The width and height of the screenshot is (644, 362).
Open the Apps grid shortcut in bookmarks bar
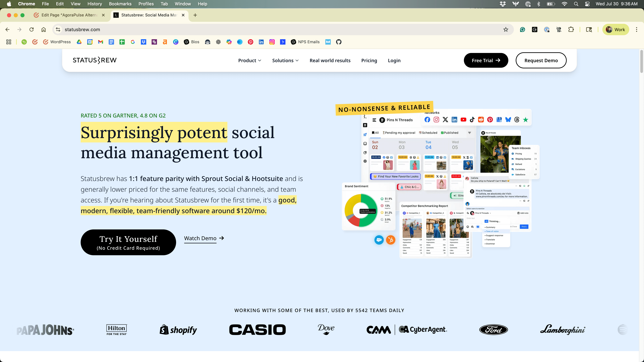click(9, 42)
